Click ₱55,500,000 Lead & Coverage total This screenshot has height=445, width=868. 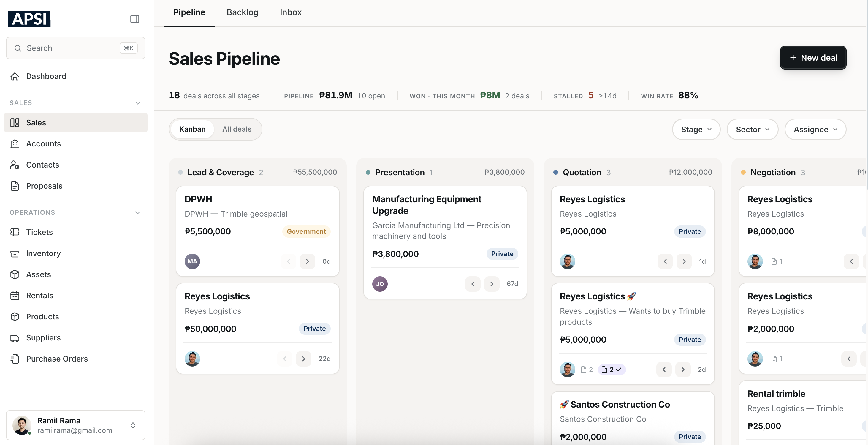[x=315, y=172]
